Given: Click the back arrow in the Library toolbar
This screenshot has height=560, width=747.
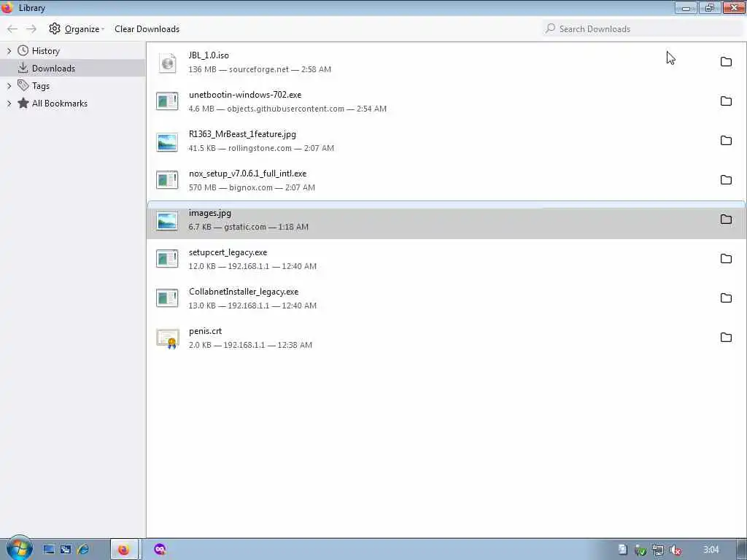Looking at the screenshot, I should (12, 29).
